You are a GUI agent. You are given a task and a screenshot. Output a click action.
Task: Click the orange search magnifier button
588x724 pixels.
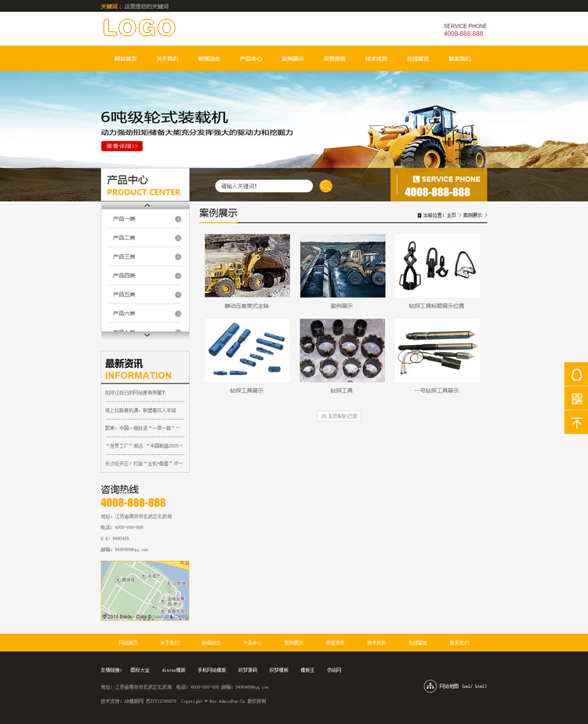pyautogui.click(x=325, y=186)
